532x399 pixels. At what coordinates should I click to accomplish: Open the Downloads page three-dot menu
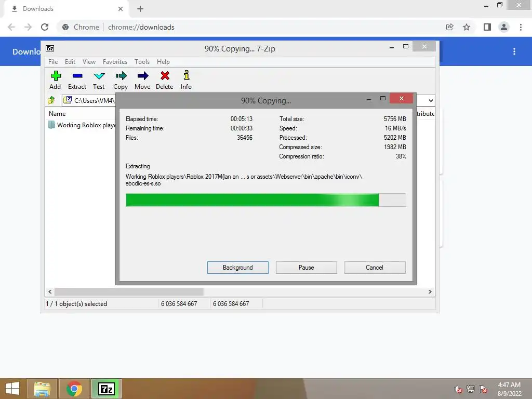[514, 51]
